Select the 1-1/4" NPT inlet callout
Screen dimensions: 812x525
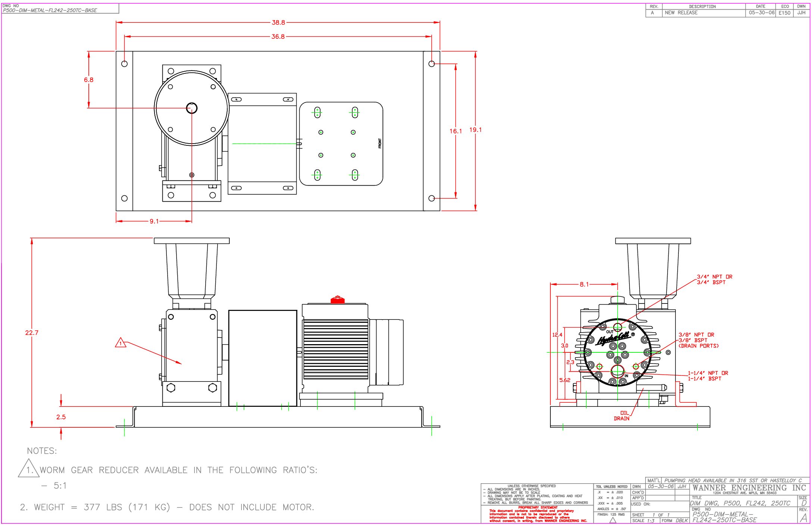(708, 376)
